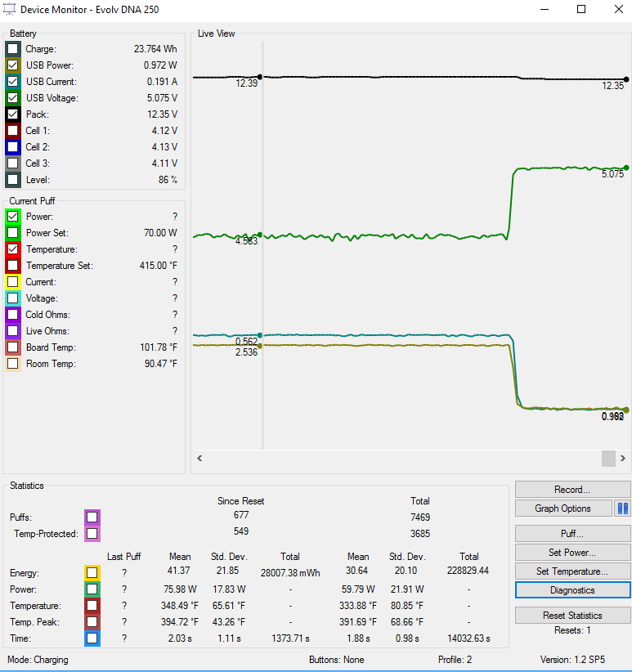The width and height of the screenshot is (632, 672).
Task: Click left arrow of graph scrollbar
Action: 199,459
